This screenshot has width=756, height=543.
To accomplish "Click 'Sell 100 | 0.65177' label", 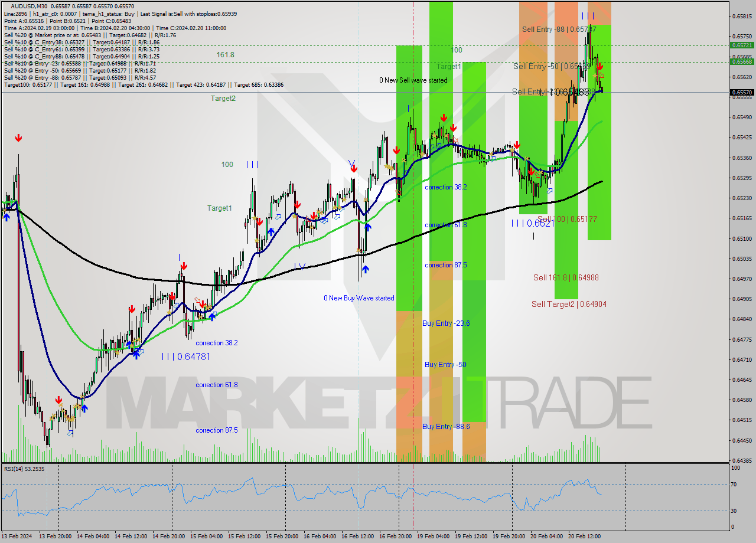I will click(x=567, y=219).
